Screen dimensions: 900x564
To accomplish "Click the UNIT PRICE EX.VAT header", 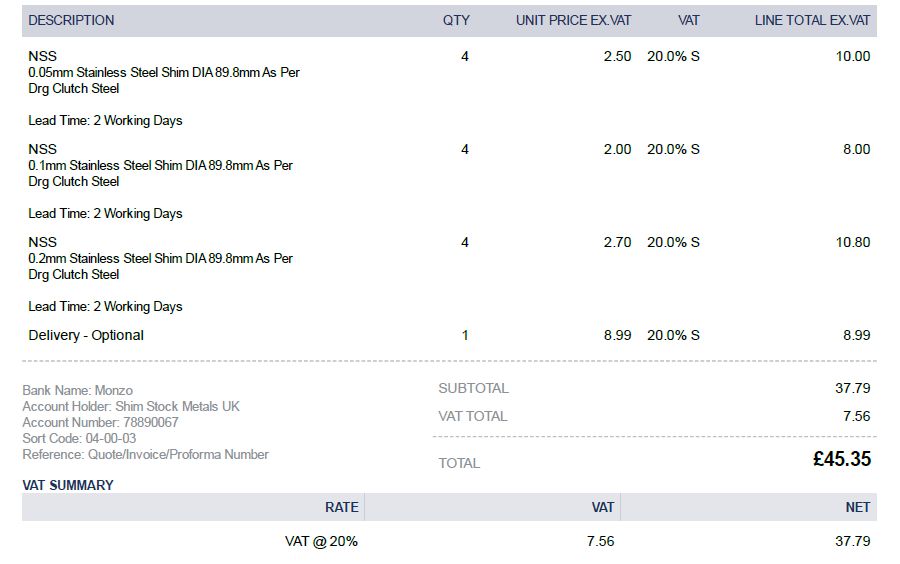I will [x=573, y=20].
